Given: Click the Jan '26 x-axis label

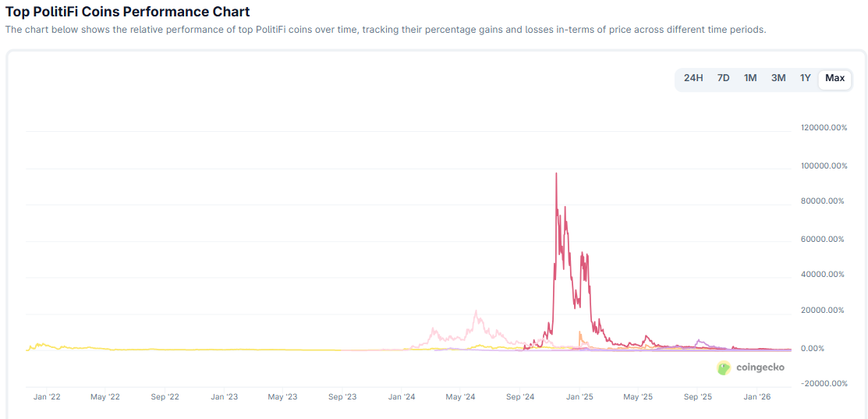Looking at the screenshot, I should pos(756,397).
